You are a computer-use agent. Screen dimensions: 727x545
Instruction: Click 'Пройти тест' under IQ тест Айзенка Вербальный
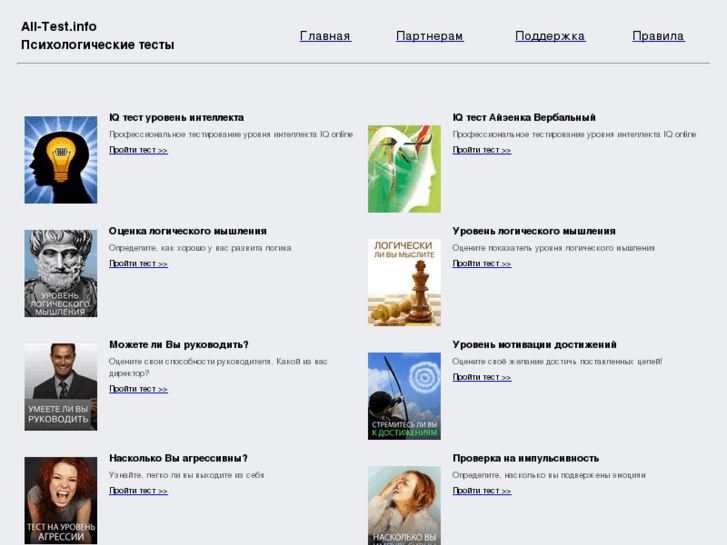pyautogui.click(x=481, y=150)
